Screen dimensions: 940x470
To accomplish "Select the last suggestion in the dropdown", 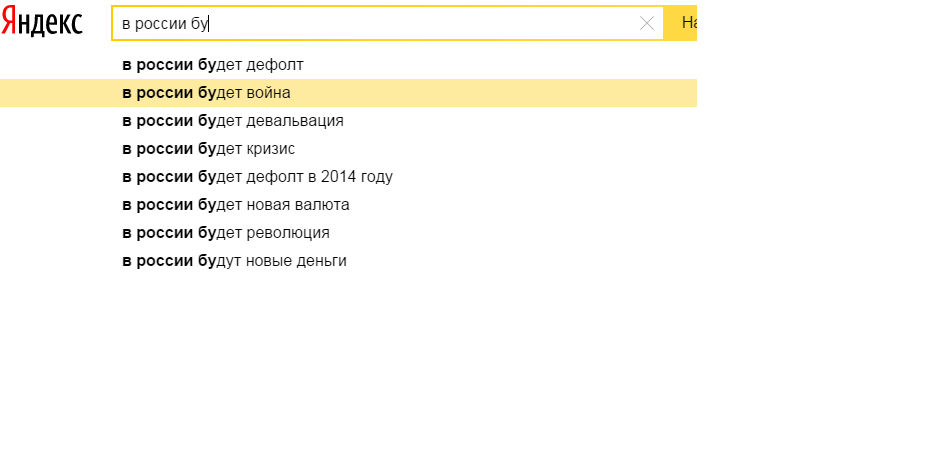I will (234, 261).
